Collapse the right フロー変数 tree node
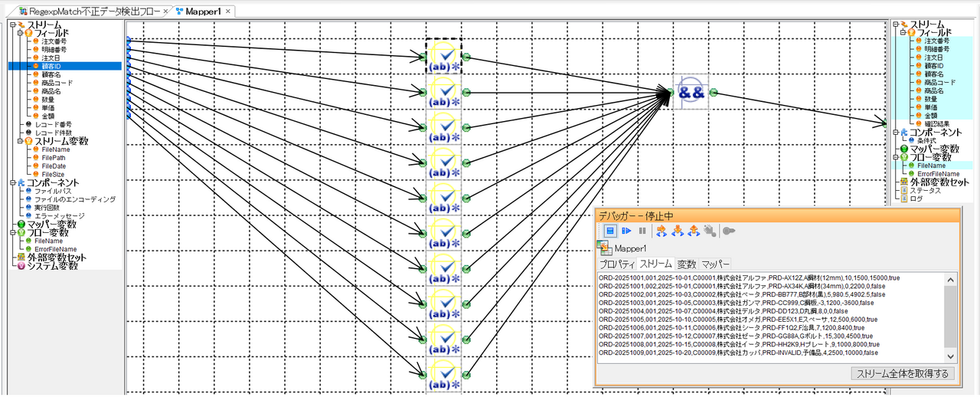 tap(895, 157)
